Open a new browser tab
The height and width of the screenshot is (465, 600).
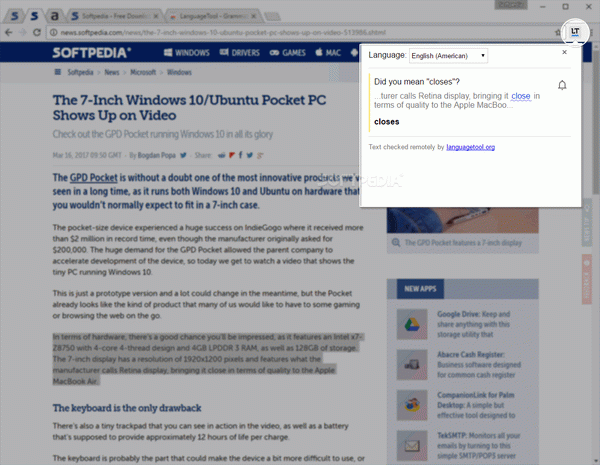[x=272, y=16]
